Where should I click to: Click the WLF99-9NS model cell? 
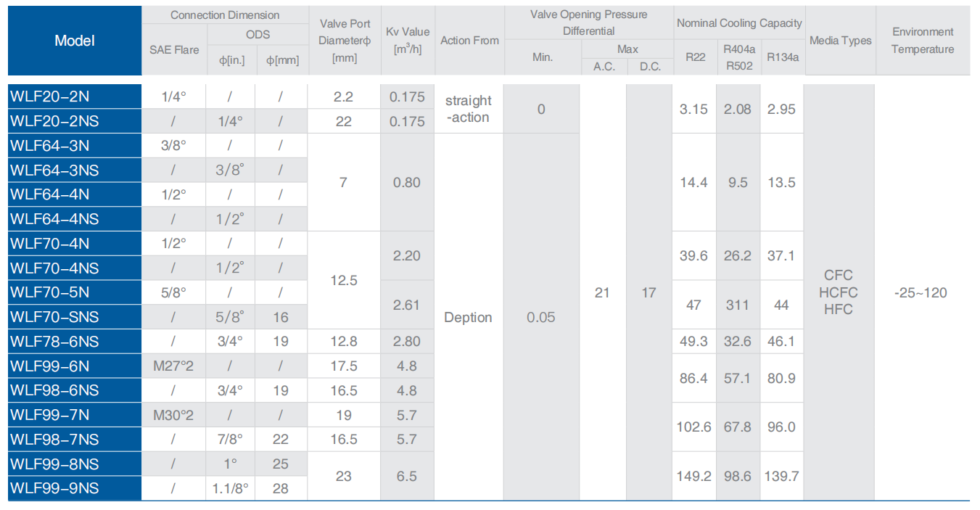click(75, 488)
